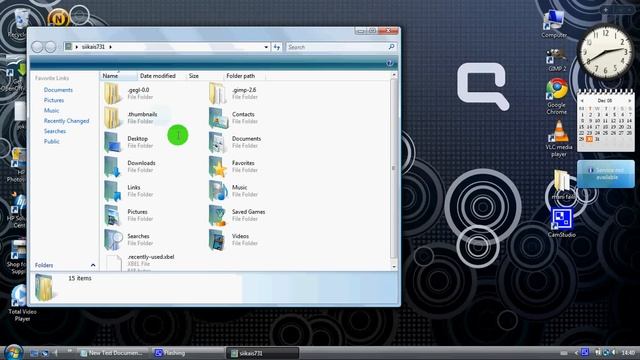Open Recently Changed favorite link
640x360 pixels.
tap(67, 121)
